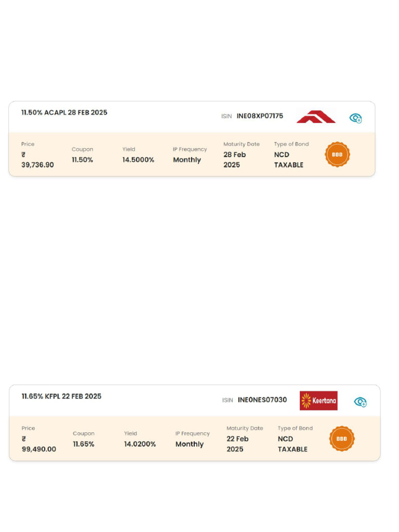Open the 11.65% KFPL 22 FEB 2025 bond
399x532 pixels.
(x=61, y=396)
